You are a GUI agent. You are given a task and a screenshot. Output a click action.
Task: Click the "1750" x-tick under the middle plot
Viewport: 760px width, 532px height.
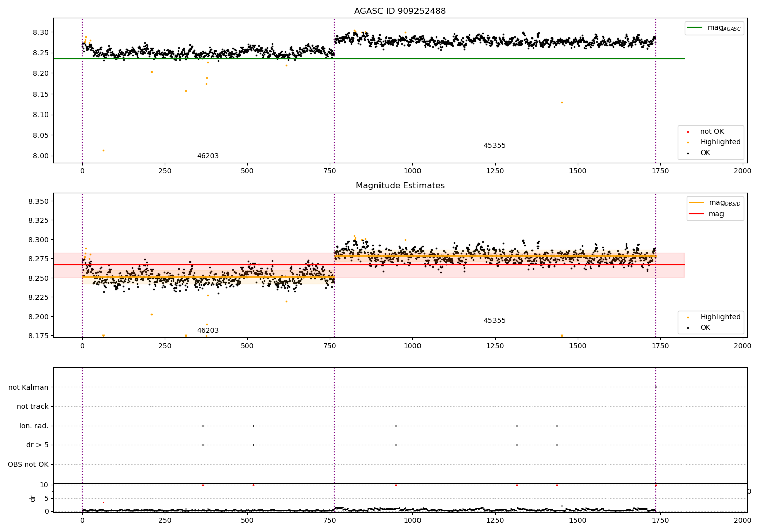(660, 346)
